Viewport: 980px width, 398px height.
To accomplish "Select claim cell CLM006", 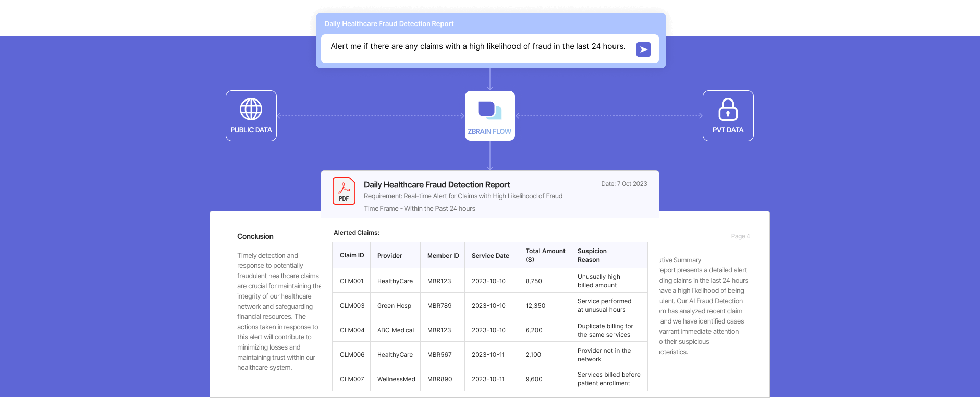I will click(x=352, y=355).
